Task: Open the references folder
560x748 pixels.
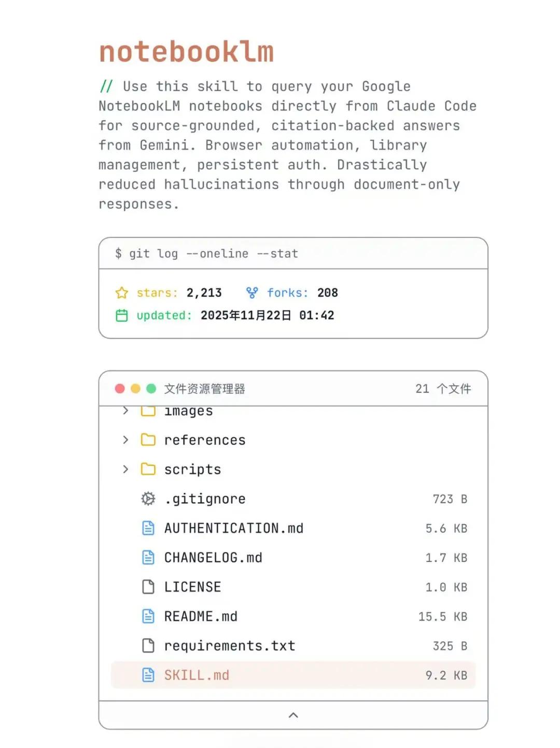Action: [x=205, y=440]
